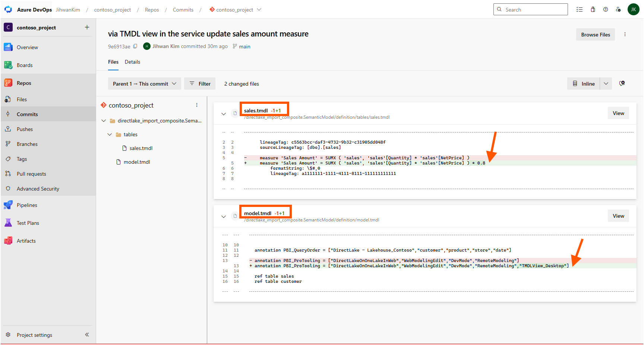Open the JK account avatar

coord(634,9)
